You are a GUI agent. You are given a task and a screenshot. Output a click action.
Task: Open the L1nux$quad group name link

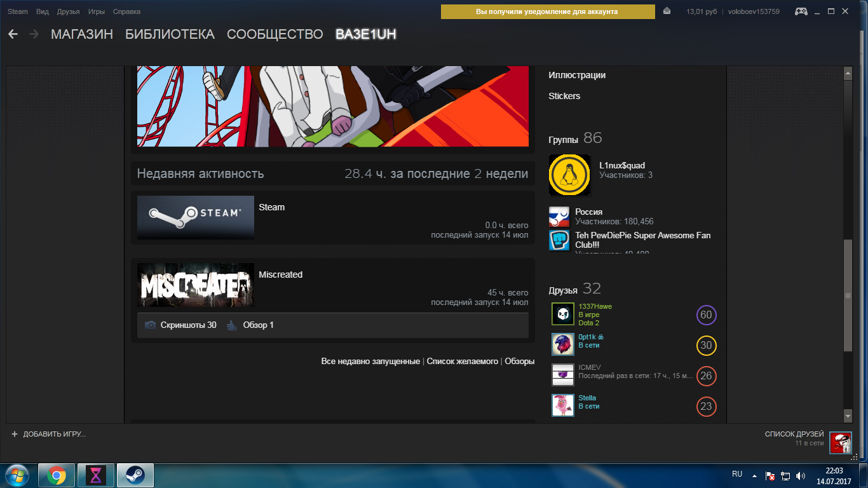tap(622, 165)
